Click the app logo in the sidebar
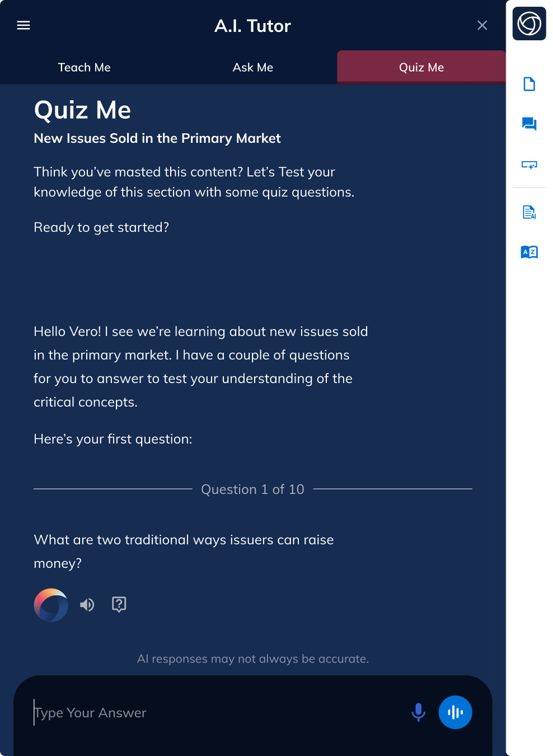The width and height of the screenshot is (553, 756). pyautogui.click(x=528, y=24)
